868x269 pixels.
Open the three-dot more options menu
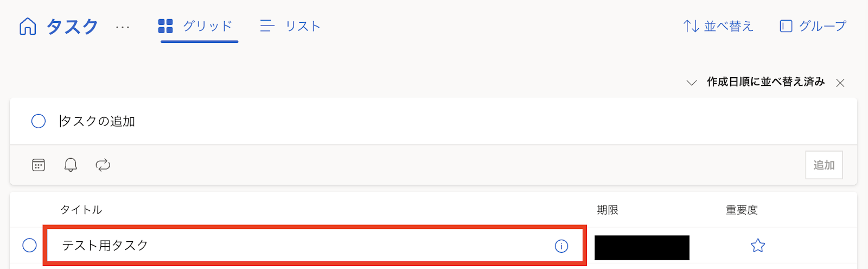pos(123,27)
